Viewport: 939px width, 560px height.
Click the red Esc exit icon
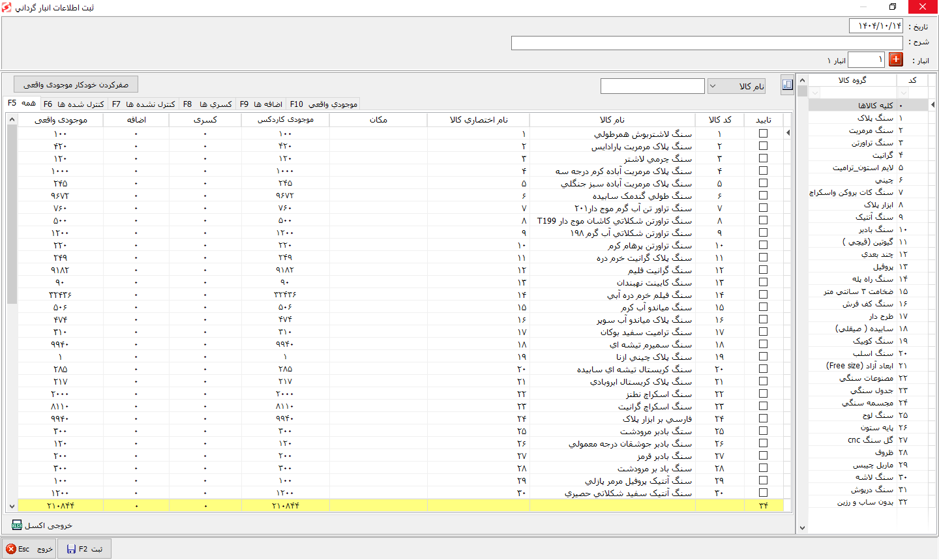[11, 549]
